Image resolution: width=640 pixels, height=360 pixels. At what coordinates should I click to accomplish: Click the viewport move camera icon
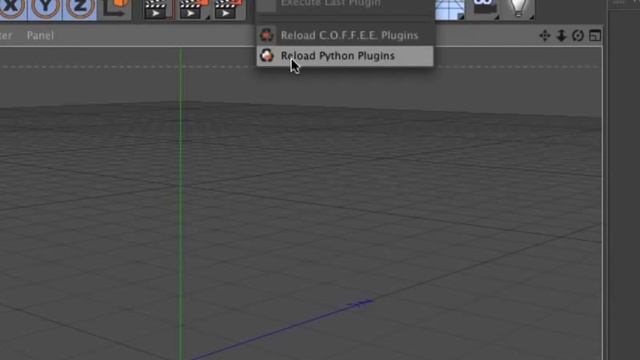pos(544,36)
